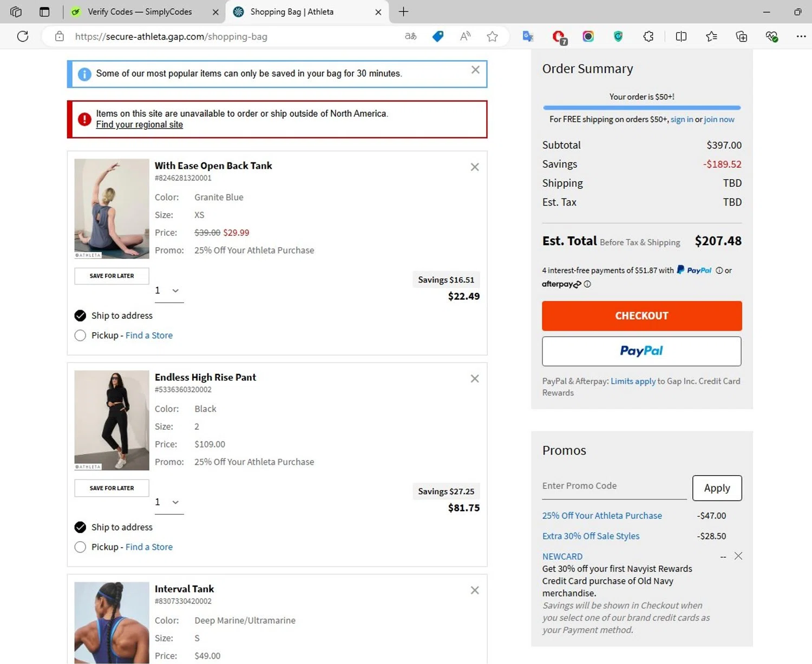Open a new tab with plus button
The width and height of the screenshot is (812, 664).
tap(403, 12)
